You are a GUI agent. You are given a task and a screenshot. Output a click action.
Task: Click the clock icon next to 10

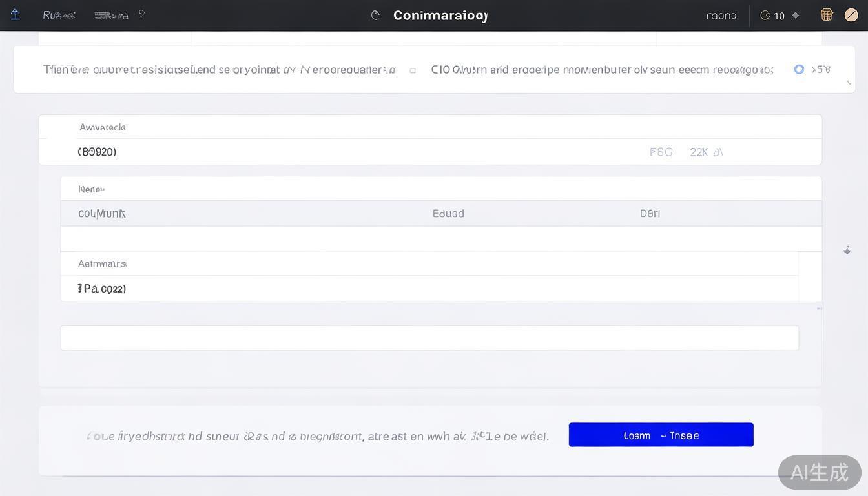(x=765, y=15)
